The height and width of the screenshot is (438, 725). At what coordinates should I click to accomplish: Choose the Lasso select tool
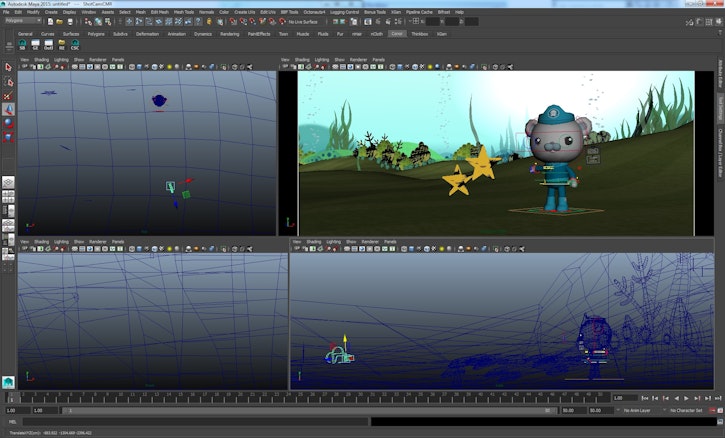pyautogui.click(x=8, y=83)
